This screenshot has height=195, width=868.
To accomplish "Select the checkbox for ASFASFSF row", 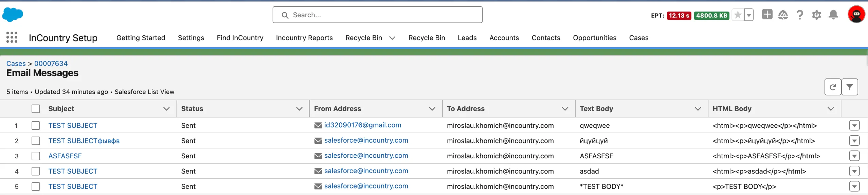I will point(36,156).
